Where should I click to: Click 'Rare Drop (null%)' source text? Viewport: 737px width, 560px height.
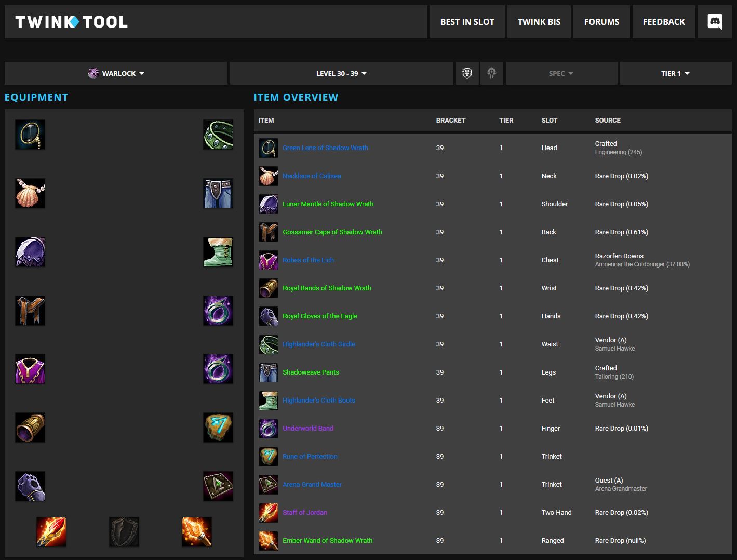[x=620, y=541]
